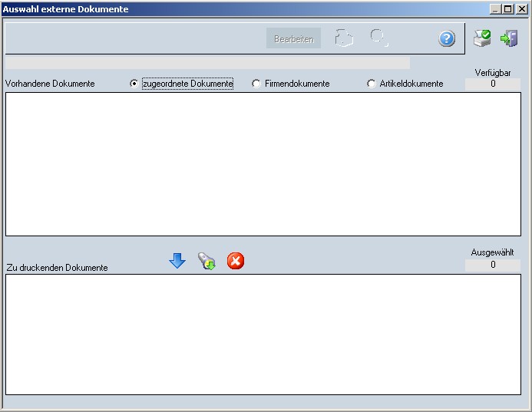Select the 'zugeordnete Dokumente' radio button
The height and width of the screenshot is (412, 532).
tap(135, 84)
